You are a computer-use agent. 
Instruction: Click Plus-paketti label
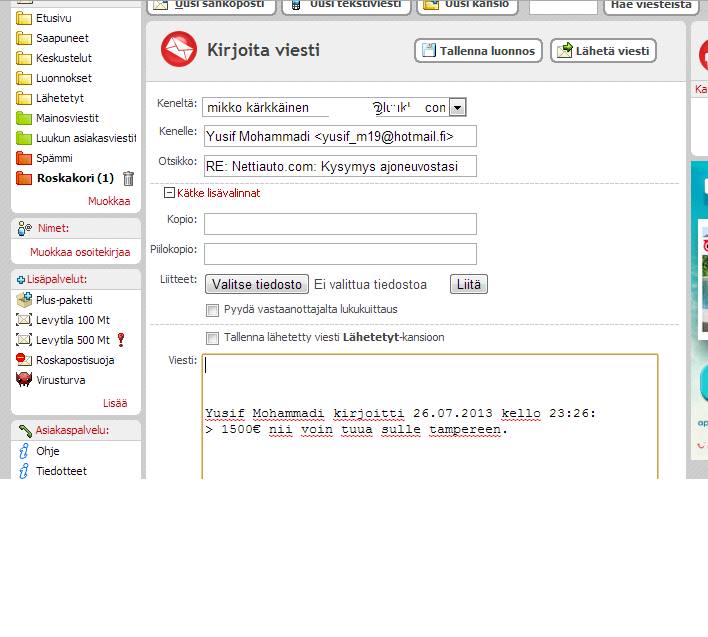pyautogui.click(x=64, y=300)
